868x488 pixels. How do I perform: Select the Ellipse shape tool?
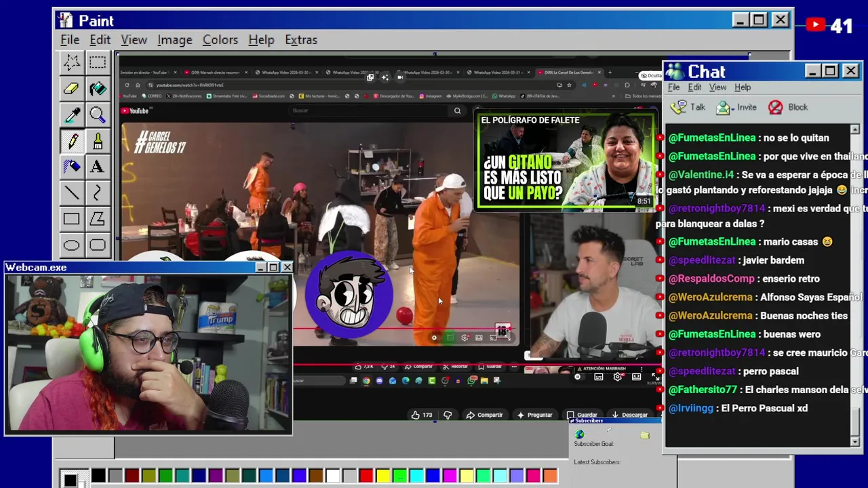71,245
